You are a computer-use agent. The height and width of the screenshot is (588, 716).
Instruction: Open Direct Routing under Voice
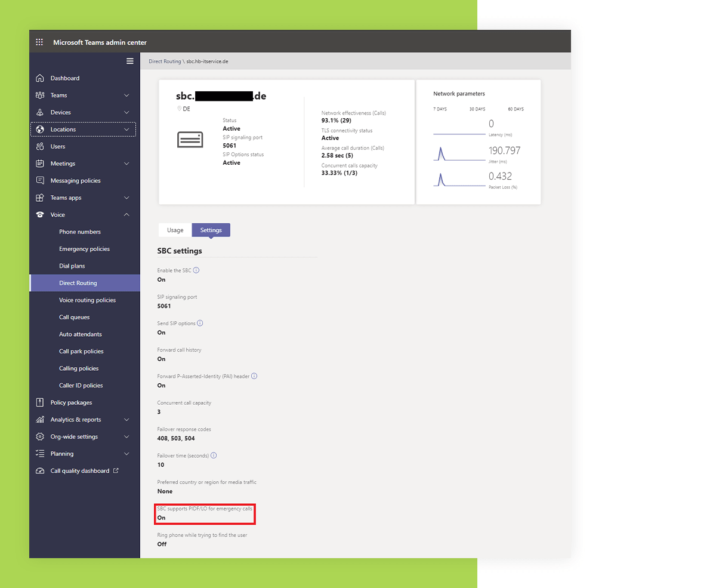pos(85,283)
